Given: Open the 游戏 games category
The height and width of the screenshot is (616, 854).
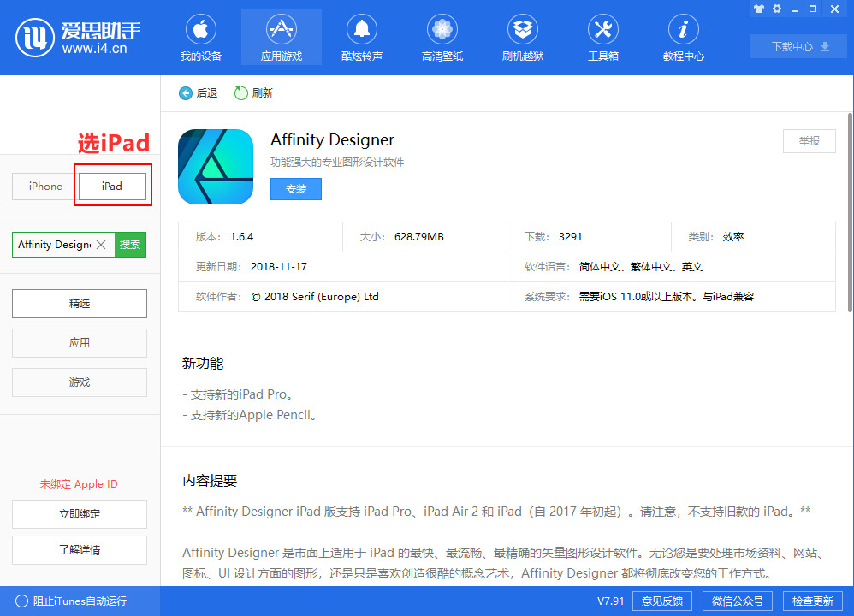Looking at the screenshot, I should (x=79, y=382).
